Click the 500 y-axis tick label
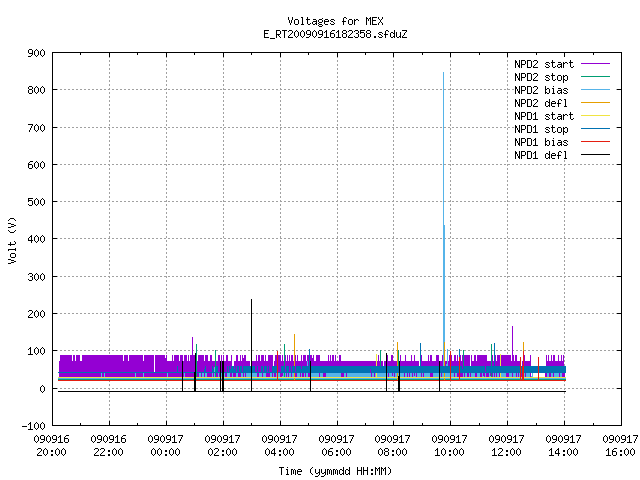Image resolution: width=640 pixels, height=480 pixels. [36, 202]
